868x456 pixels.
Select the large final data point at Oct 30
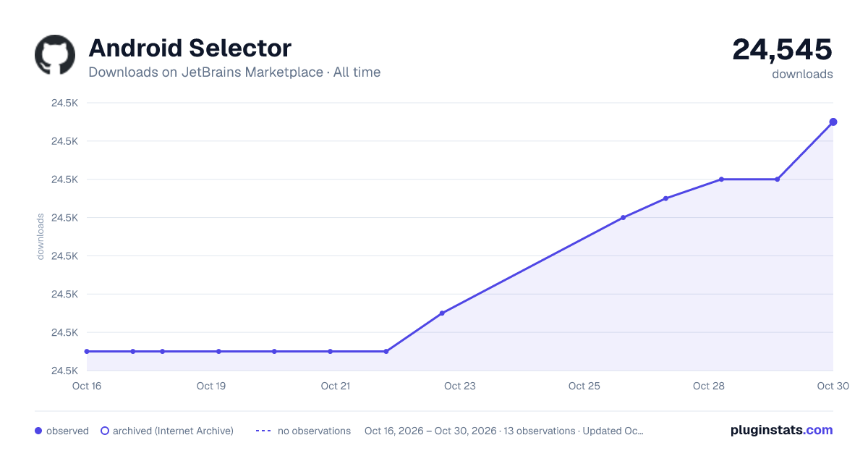[x=833, y=122]
